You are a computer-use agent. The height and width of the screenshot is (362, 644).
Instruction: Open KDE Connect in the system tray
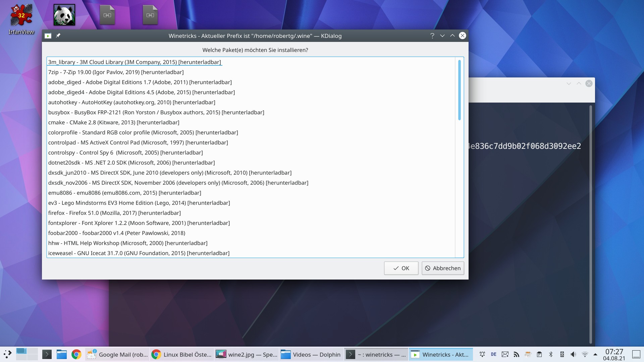click(x=562, y=354)
